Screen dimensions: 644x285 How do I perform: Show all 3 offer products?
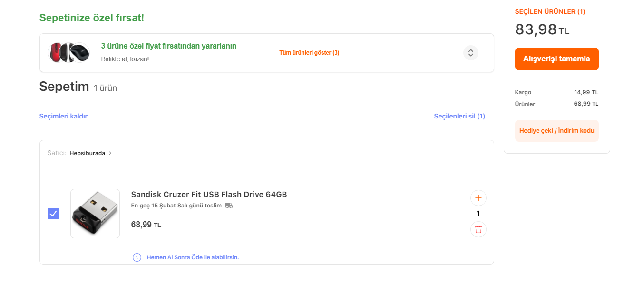click(309, 53)
